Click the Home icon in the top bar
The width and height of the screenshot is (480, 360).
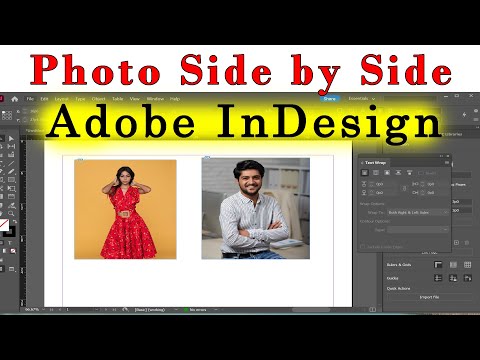(15, 99)
